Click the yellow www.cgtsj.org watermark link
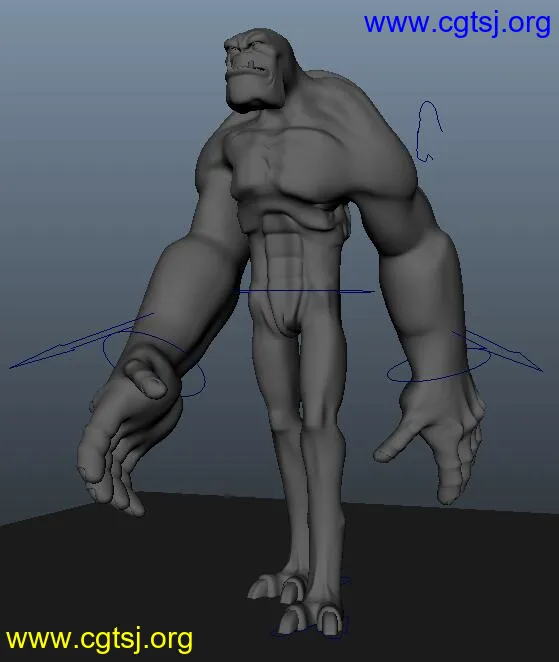 tap(100, 639)
